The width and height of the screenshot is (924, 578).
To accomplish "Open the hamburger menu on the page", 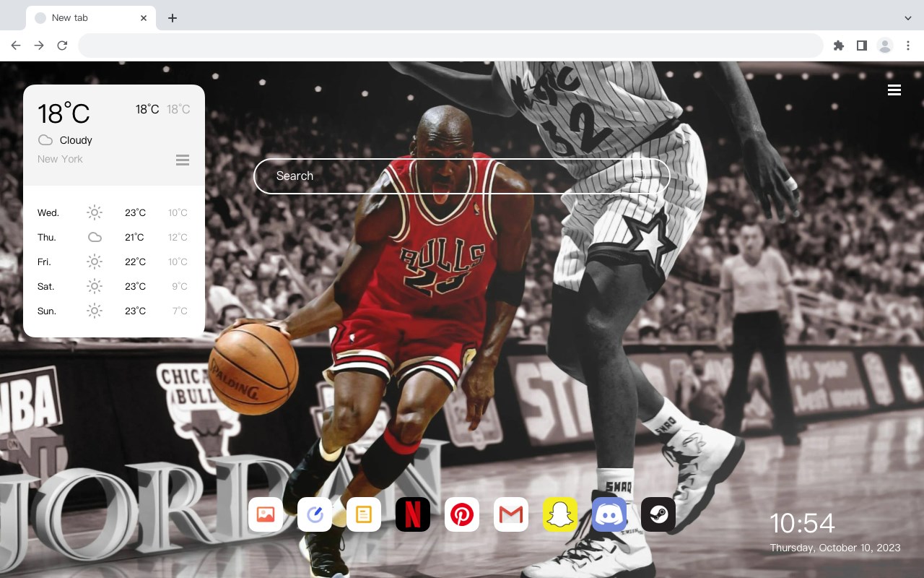I will click(x=894, y=90).
